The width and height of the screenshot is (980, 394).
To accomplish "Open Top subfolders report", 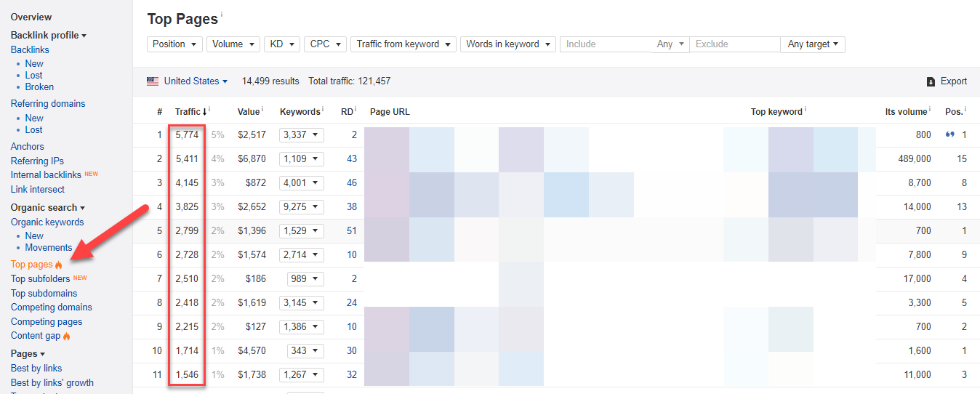I will 41,279.
